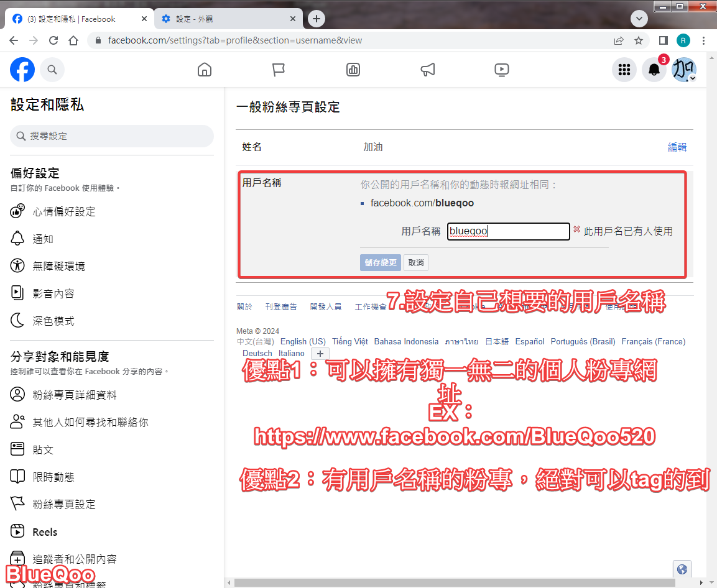
Task: Click the 用戶名稱 text input field
Action: point(508,231)
